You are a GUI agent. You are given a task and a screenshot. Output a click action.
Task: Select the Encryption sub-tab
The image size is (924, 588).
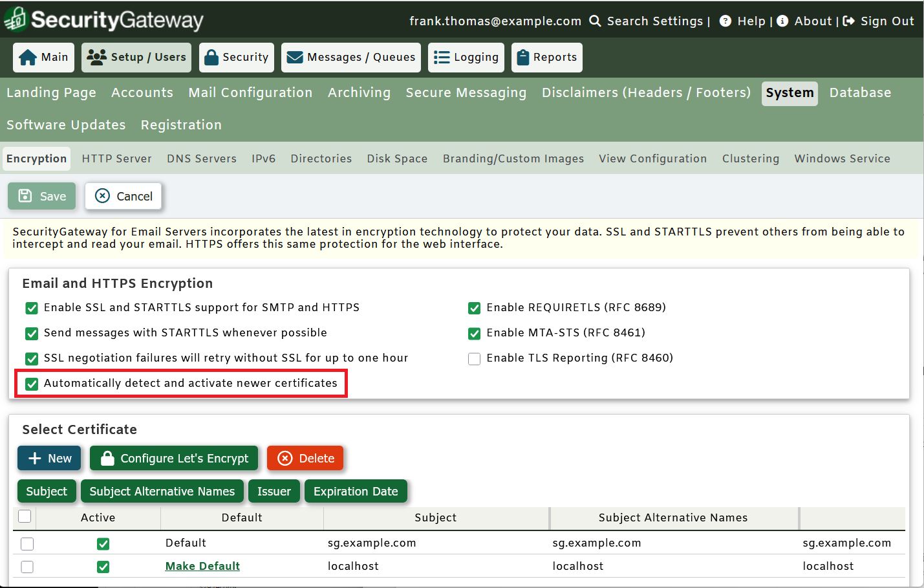coord(37,159)
